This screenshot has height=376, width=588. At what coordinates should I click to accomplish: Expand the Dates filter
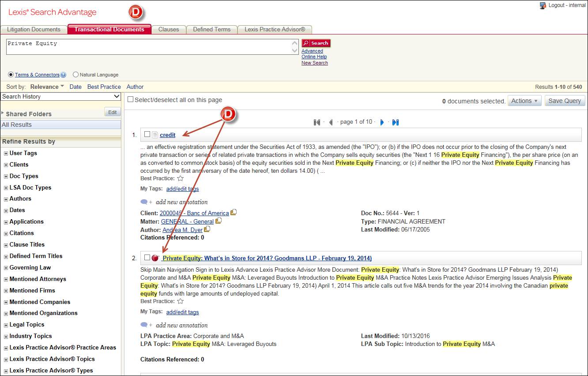pyautogui.click(x=6, y=210)
